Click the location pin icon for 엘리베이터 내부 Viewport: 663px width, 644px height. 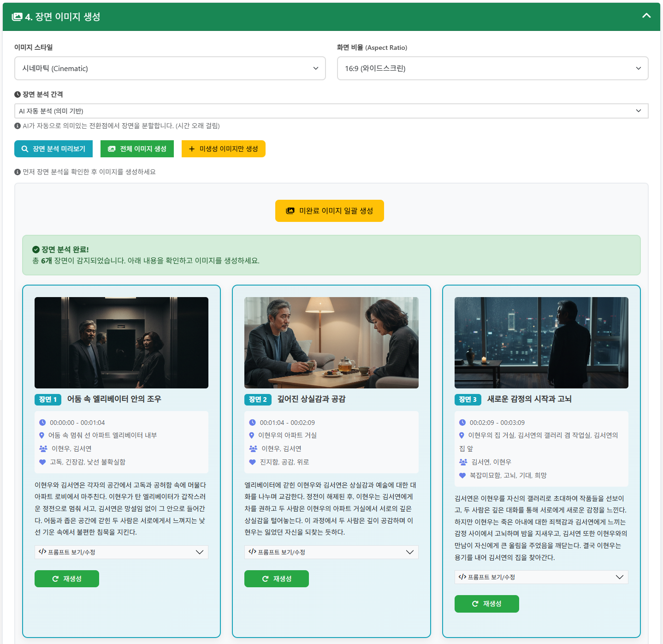(x=41, y=435)
